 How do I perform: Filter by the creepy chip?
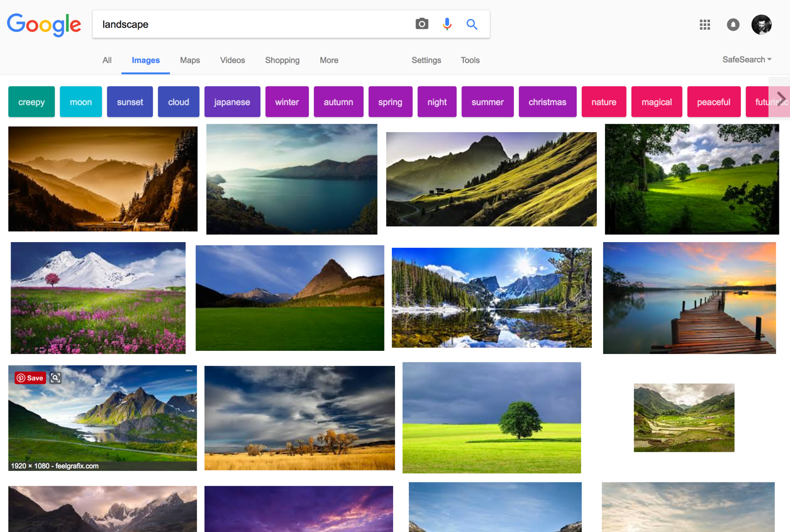[x=31, y=102]
